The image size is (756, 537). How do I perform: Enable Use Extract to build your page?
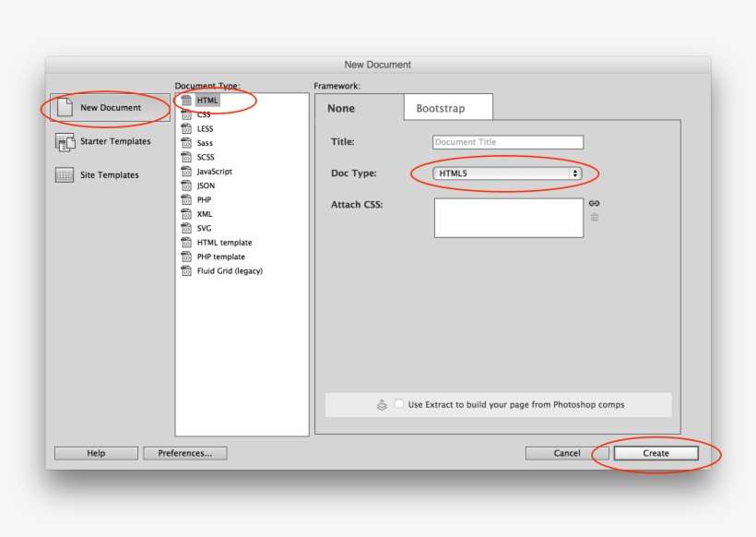(x=397, y=403)
